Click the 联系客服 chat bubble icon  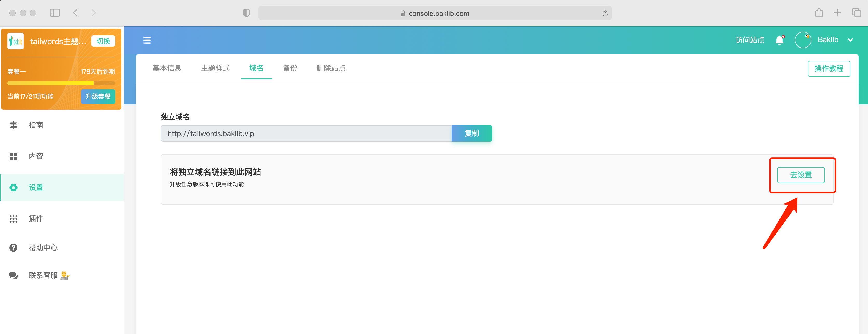(13, 276)
